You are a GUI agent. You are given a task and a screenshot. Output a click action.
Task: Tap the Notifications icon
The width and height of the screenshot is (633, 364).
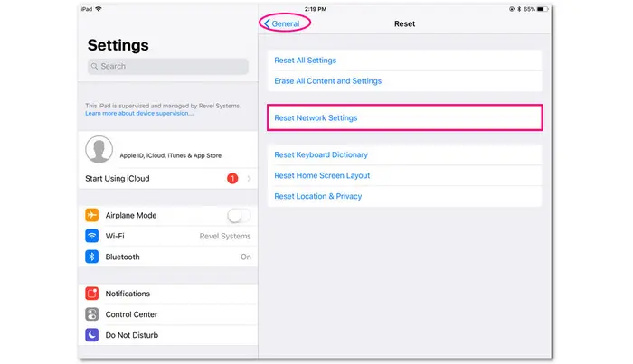91,294
